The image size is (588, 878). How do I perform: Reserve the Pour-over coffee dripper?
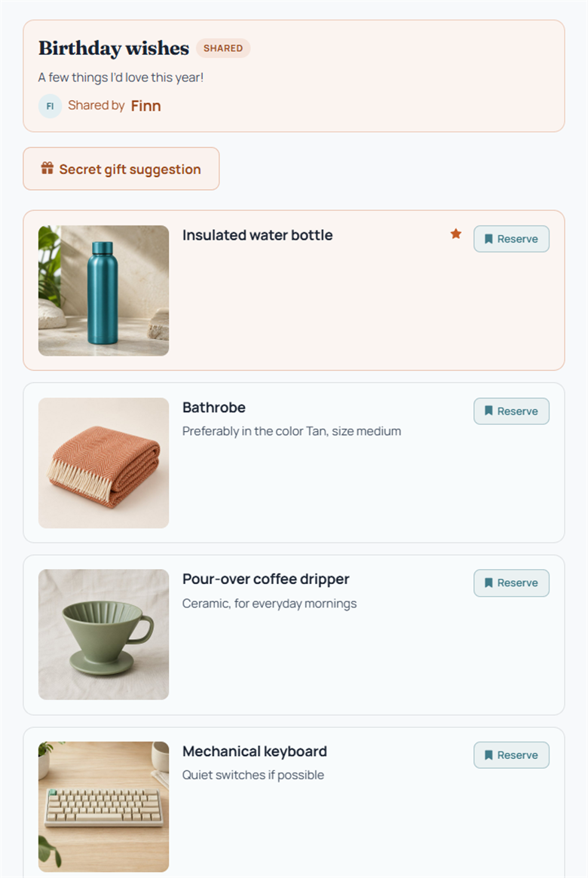(x=511, y=583)
